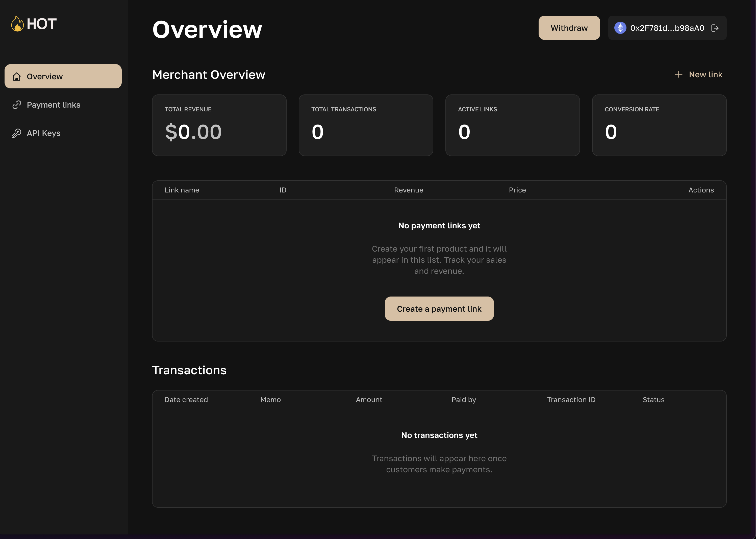
Task: Click Create a payment link button
Action: 439,309
